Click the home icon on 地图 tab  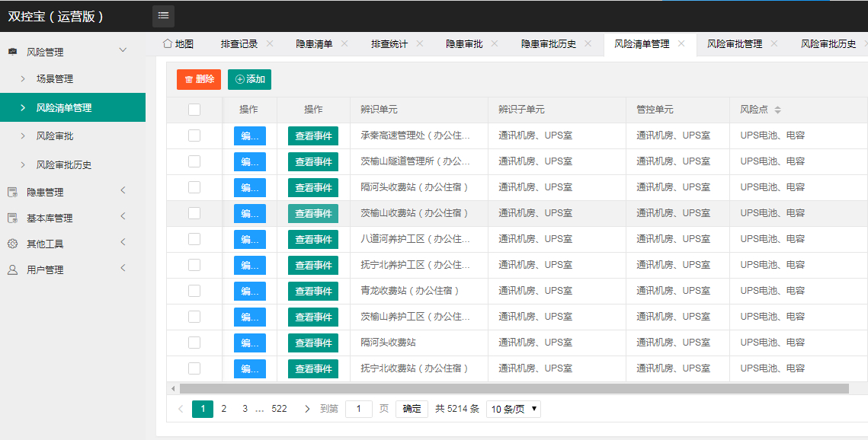click(167, 43)
